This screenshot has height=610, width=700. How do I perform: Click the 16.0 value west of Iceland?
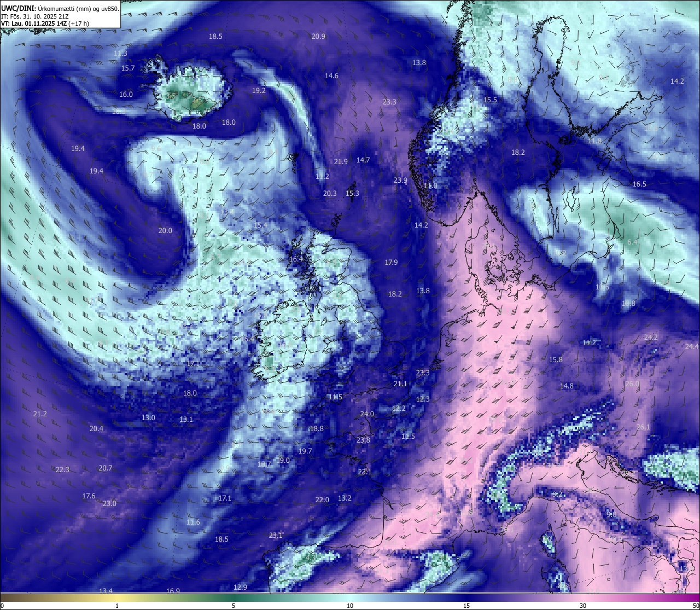[x=126, y=95]
